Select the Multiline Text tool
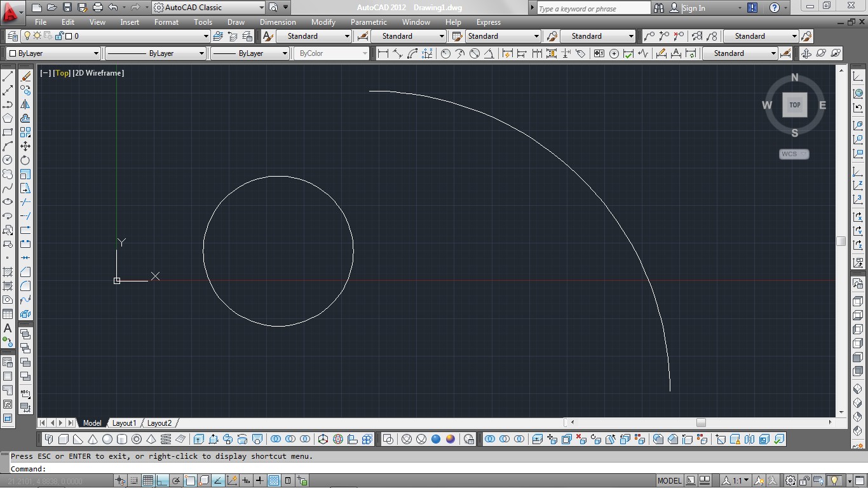The image size is (868, 488). pyautogui.click(x=7, y=329)
